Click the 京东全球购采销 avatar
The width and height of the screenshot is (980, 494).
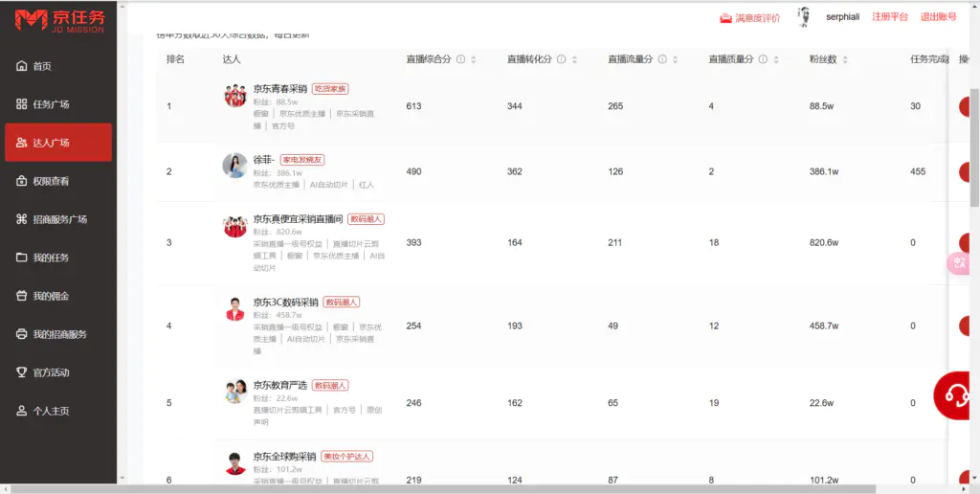point(235,463)
